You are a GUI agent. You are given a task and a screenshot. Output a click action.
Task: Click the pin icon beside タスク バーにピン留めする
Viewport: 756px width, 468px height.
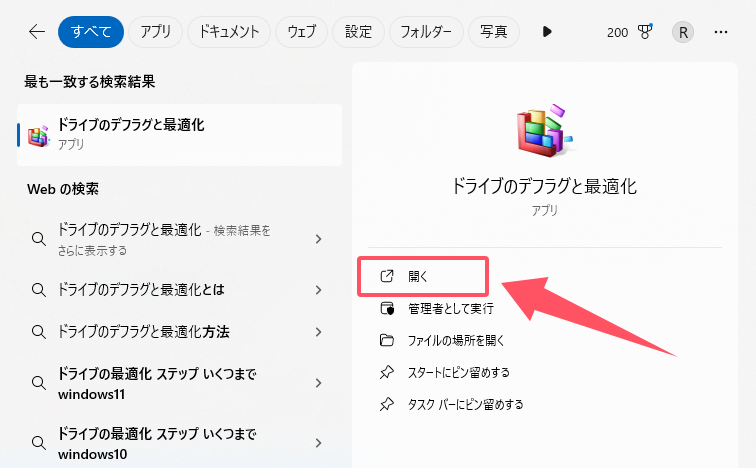[387, 404]
